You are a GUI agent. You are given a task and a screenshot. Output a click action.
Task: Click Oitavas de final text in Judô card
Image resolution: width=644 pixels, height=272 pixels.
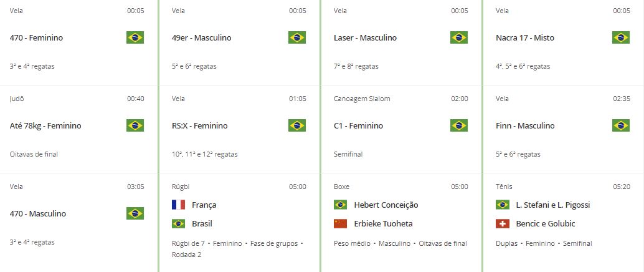[34, 154]
